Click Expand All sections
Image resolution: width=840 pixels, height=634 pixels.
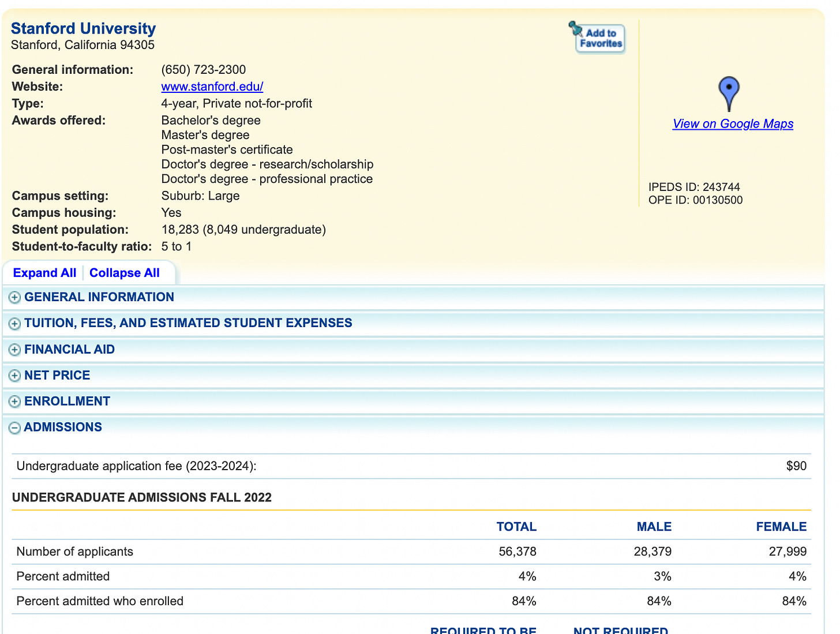[x=44, y=273]
